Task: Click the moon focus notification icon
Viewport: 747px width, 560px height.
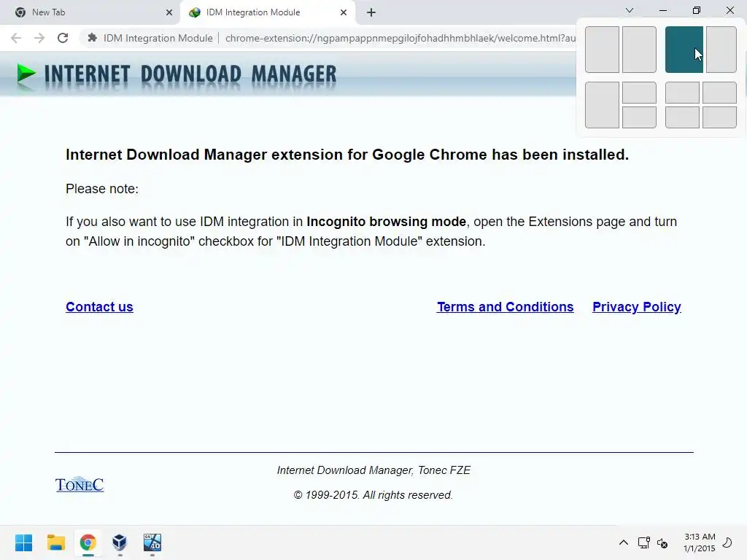Action: (x=727, y=542)
